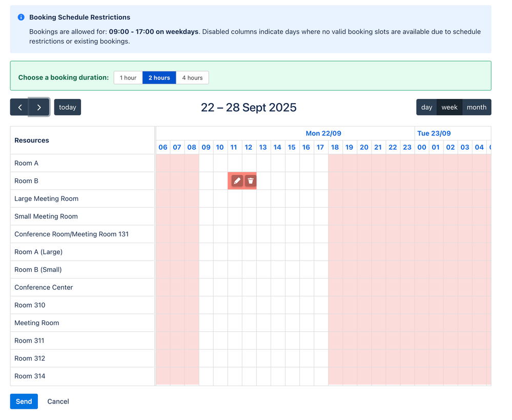Screen dimensions: 512x420
Task: Click hour 09 in the time header
Action: [206, 147]
